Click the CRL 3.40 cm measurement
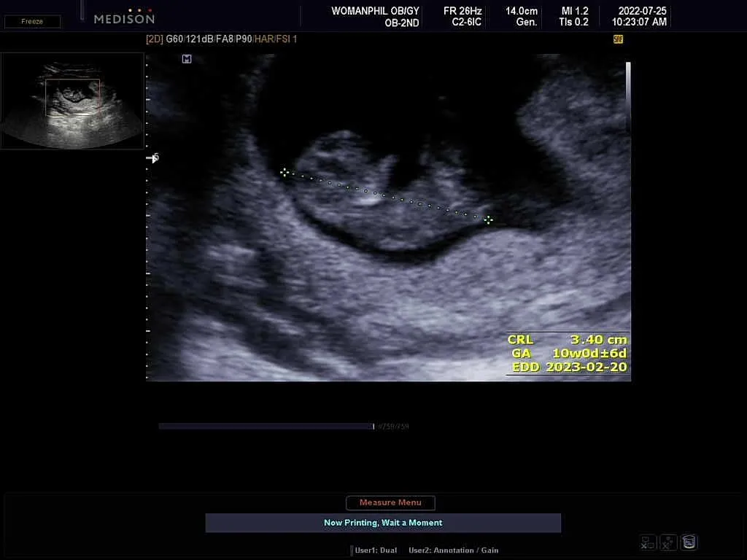Image resolution: width=747 pixels, height=560 pixels. 568,340
